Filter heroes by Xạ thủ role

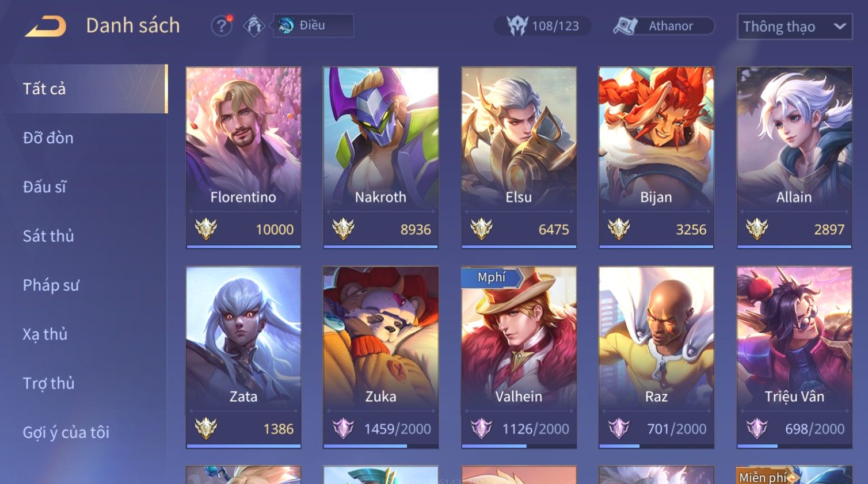coord(45,334)
